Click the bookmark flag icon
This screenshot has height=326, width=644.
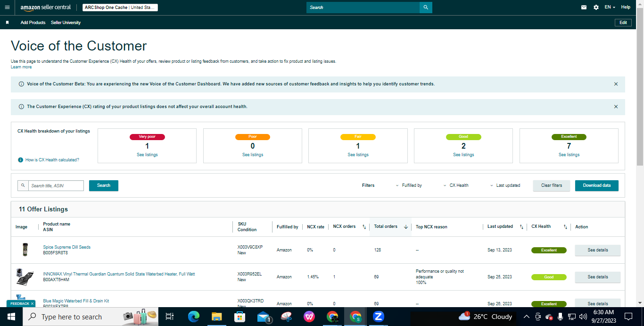(7, 22)
